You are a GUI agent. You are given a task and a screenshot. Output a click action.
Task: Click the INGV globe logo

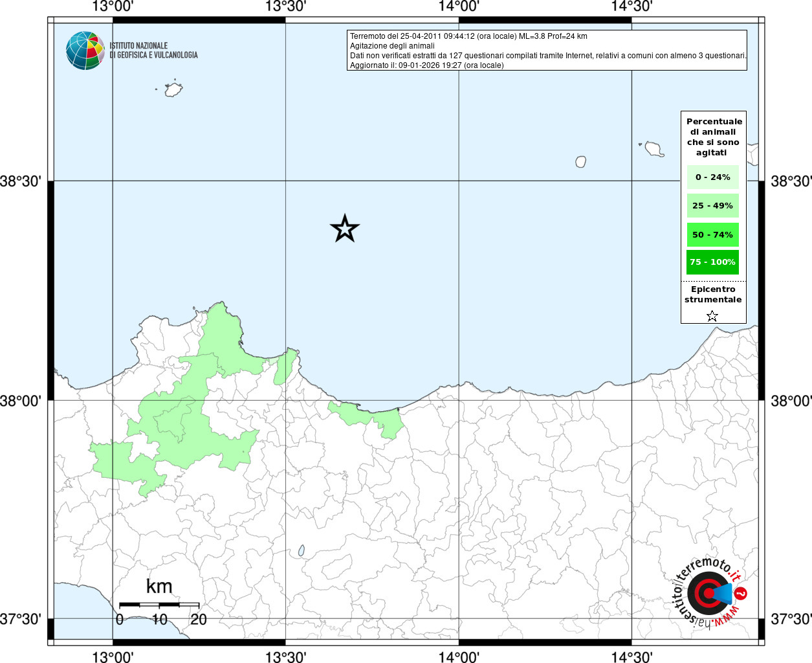pyautogui.click(x=85, y=51)
